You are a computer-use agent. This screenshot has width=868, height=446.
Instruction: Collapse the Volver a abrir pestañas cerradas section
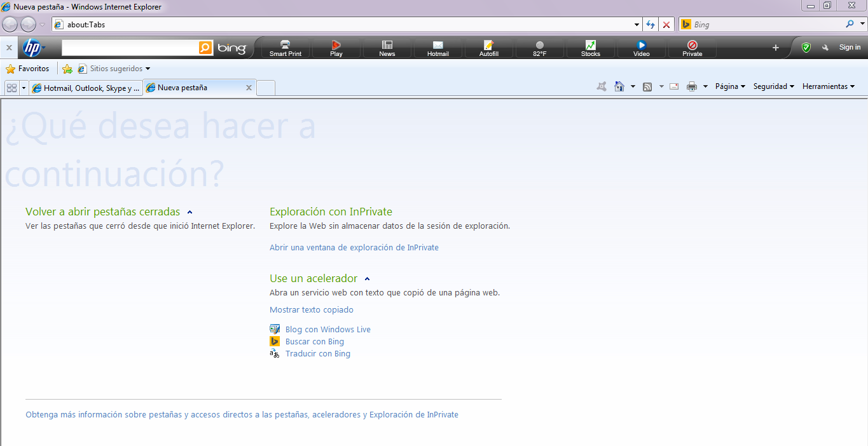tap(189, 212)
